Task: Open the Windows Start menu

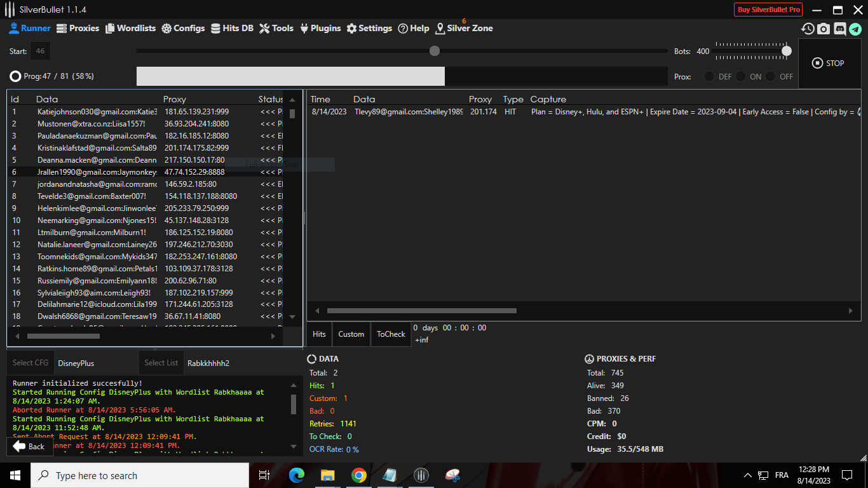Action: 15,475
